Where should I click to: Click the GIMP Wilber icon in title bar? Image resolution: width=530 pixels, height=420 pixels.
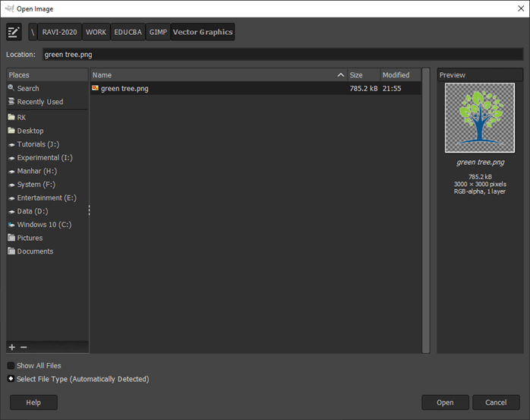click(x=9, y=8)
